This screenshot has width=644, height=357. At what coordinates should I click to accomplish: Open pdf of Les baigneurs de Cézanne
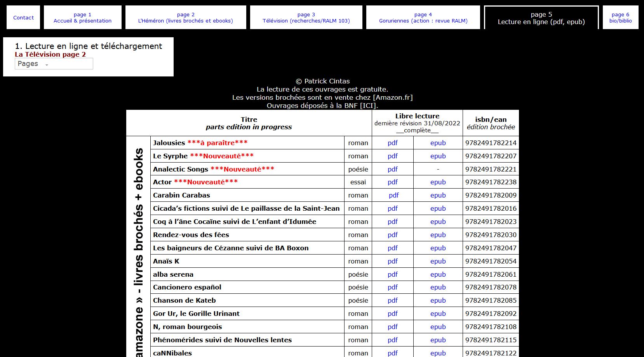[x=392, y=248]
